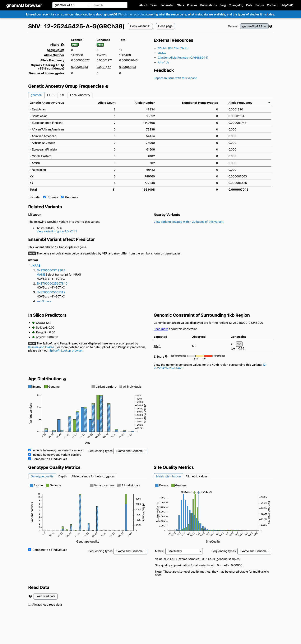This screenshot has height=644, width=301.
Task: Open Age Distribution help icon
Action: [x=65, y=380]
